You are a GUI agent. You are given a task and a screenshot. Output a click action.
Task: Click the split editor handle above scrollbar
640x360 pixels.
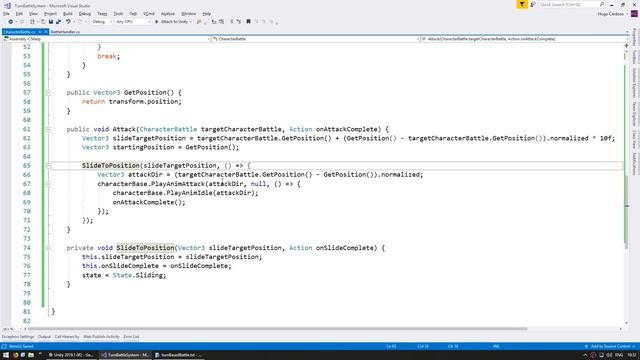627,46
